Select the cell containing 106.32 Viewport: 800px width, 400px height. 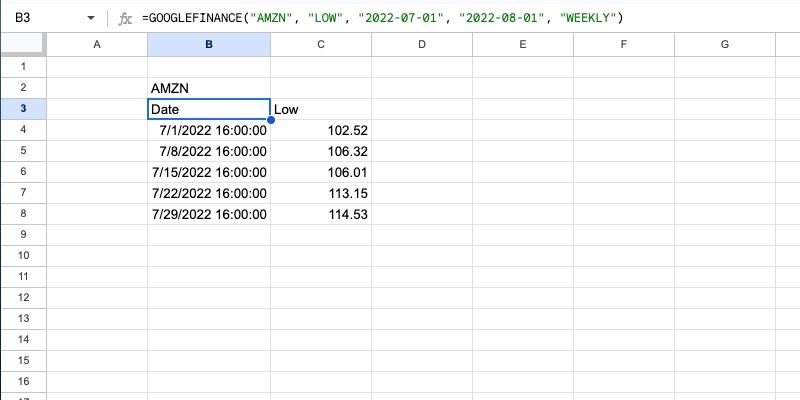click(x=320, y=151)
